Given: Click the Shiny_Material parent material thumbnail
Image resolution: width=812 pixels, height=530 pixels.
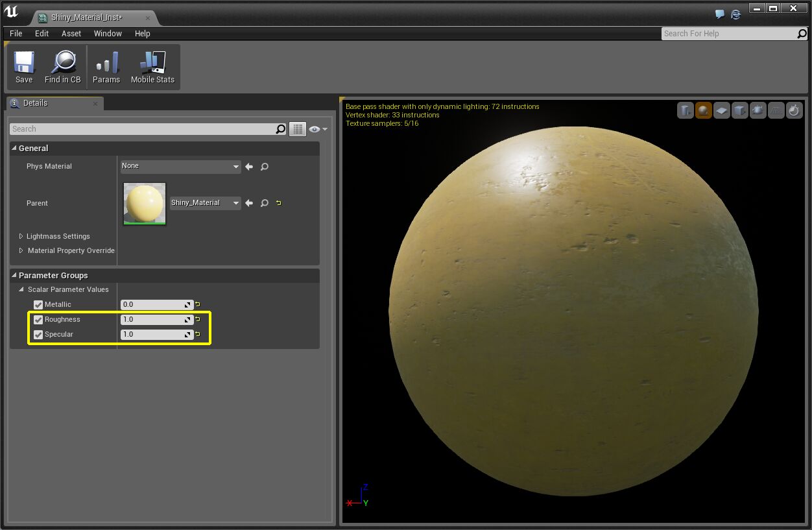Looking at the screenshot, I should [144, 203].
